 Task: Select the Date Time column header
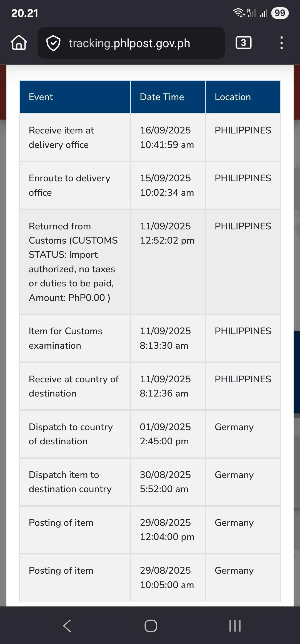(162, 97)
